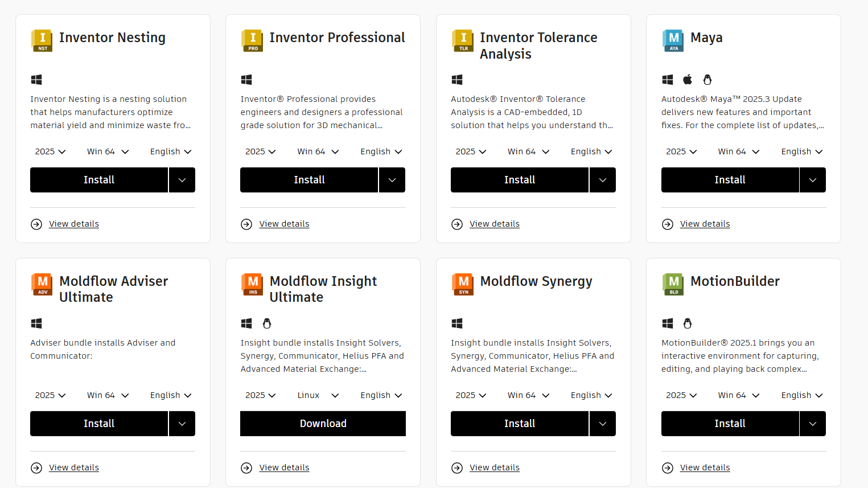Click the Inventor Tolerance Analysis icon
Viewport: 868px width, 488px height.
(463, 40)
